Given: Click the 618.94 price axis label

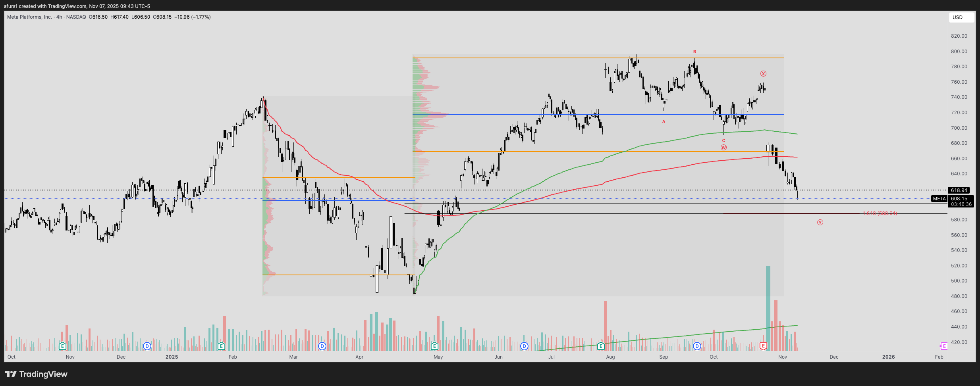Looking at the screenshot, I should pyautogui.click(x=959, y=190).
